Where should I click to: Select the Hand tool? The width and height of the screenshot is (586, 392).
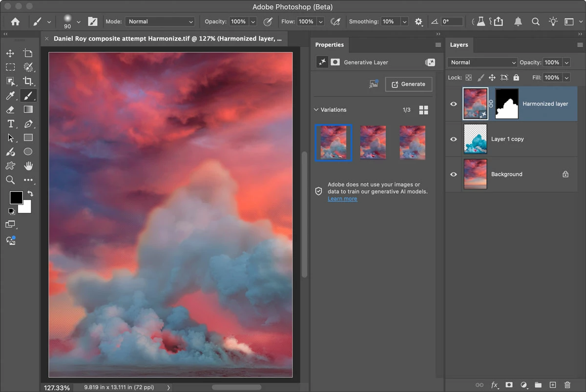click(x=28, y=166)
